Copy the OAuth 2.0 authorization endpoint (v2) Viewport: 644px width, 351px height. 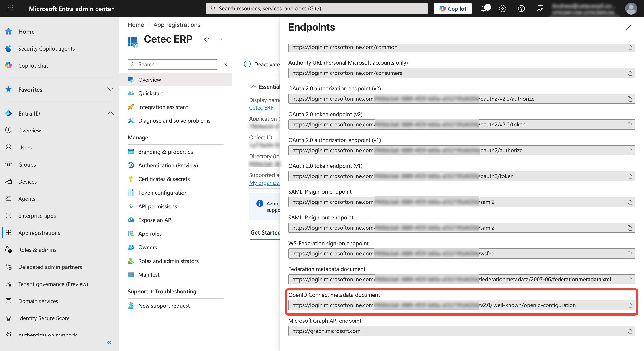[x=630, y=99]
